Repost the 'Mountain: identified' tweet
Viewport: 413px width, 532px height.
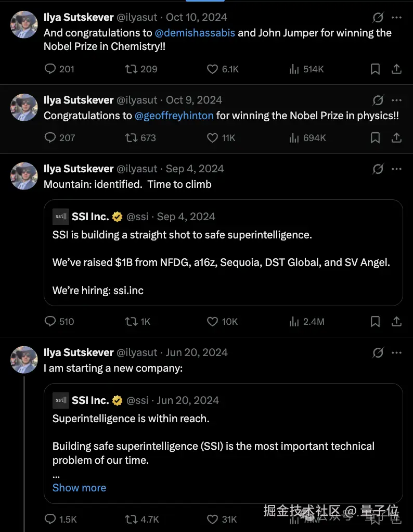coord(132,321)
